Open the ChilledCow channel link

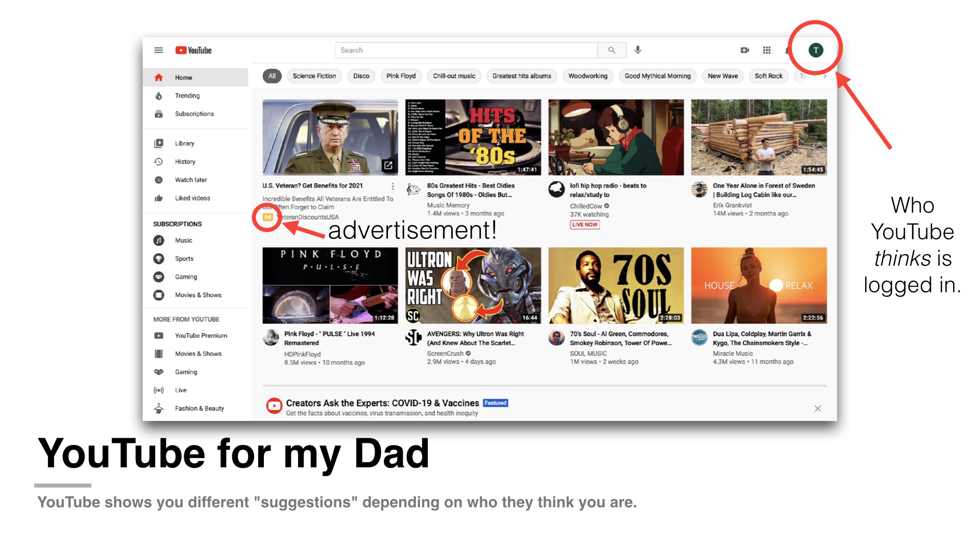coord(586,206)
